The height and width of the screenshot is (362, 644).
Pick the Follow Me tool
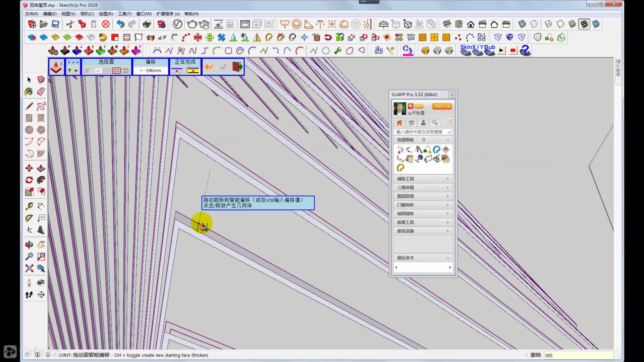point(41,180)
